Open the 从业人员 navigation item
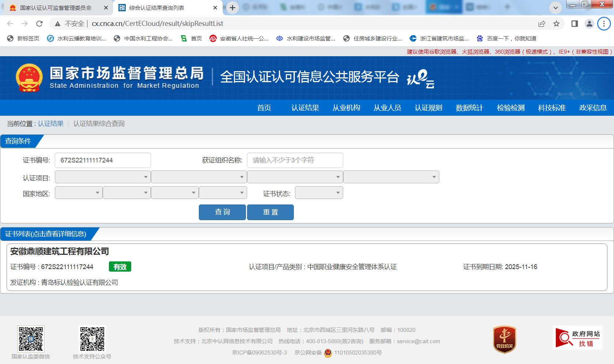 click(387, 108)
